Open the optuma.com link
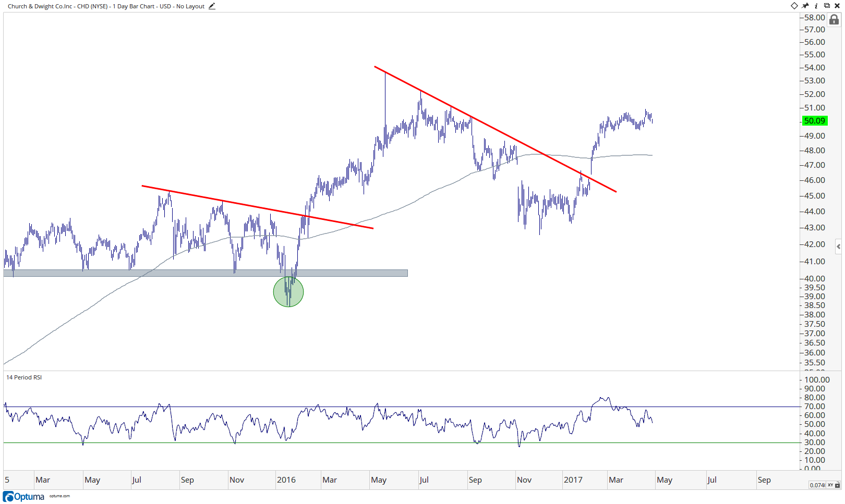 tap(59, 496)
